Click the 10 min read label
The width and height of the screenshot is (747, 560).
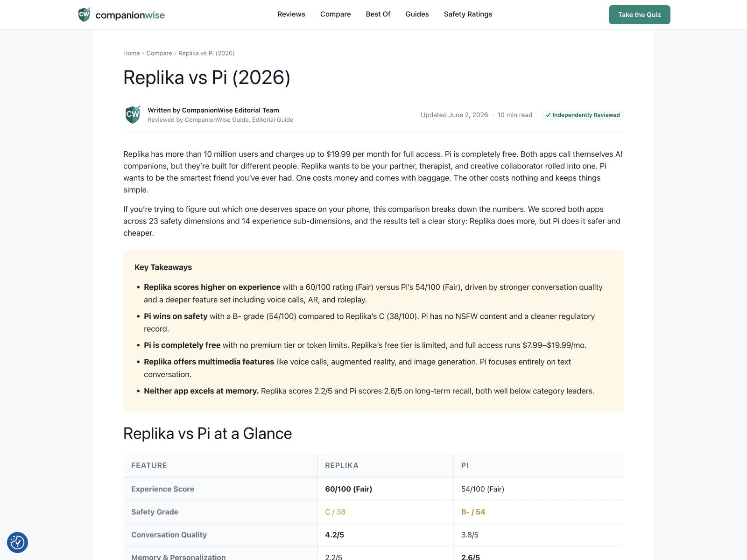click(515, 115)
